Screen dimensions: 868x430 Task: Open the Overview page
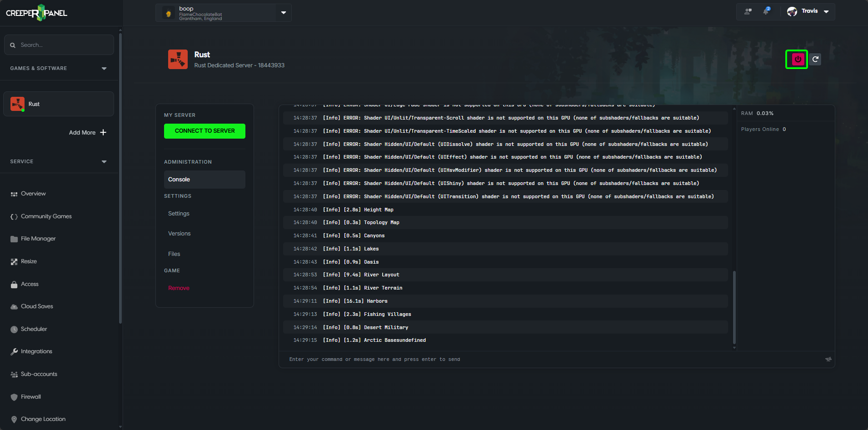(33, 194)
